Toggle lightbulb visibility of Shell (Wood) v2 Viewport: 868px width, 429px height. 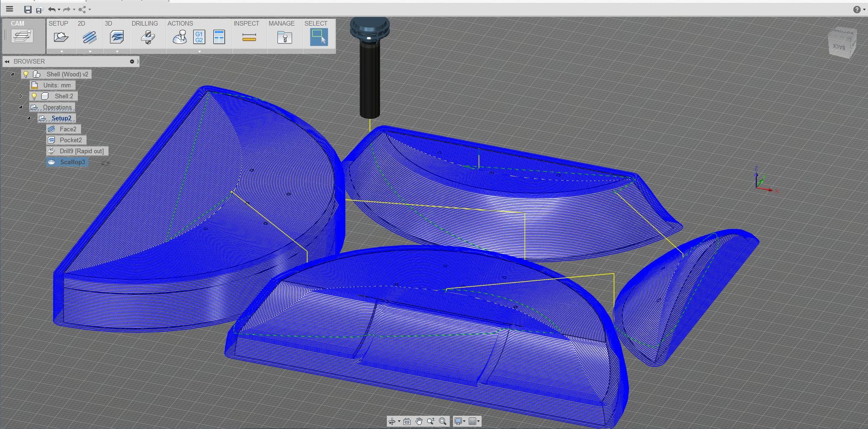[x=26, y=74]
